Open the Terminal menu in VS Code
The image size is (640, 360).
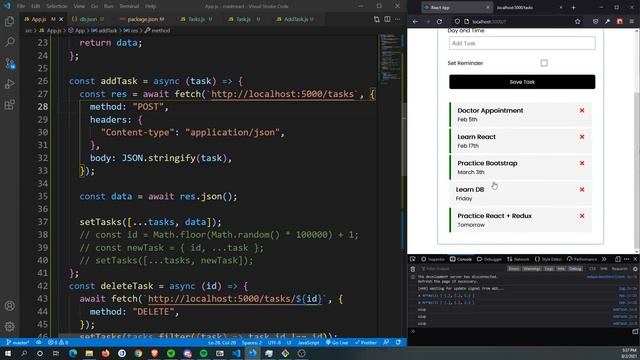[129, 6]
